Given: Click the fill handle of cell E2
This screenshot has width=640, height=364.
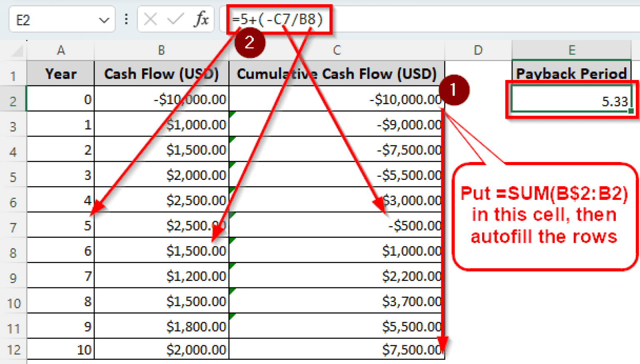Looking at the screenshot, I should click(x=630, y=112).
